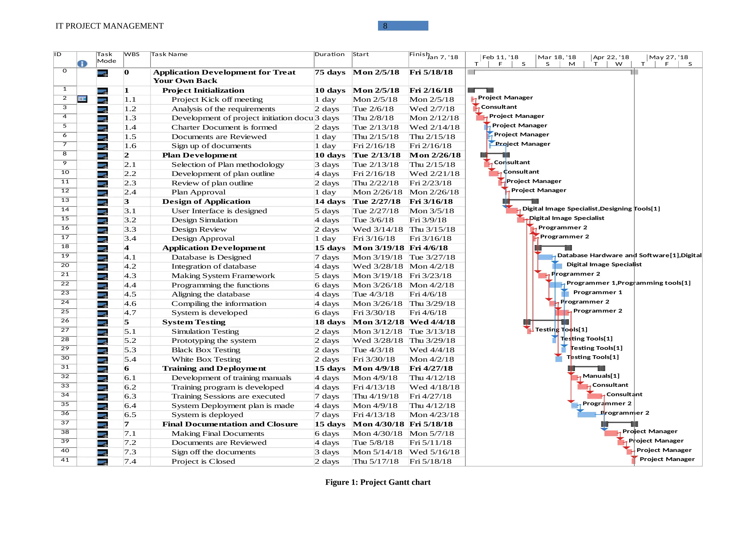Screen dimensions: 756x554
Task: Select 'Programming the functions' task
Action: tap(220, 285)
